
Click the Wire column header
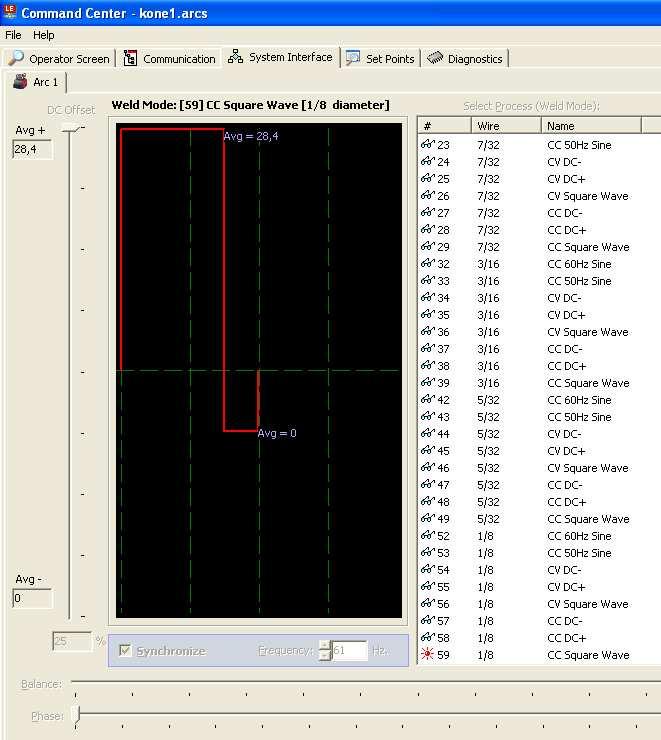506,126
